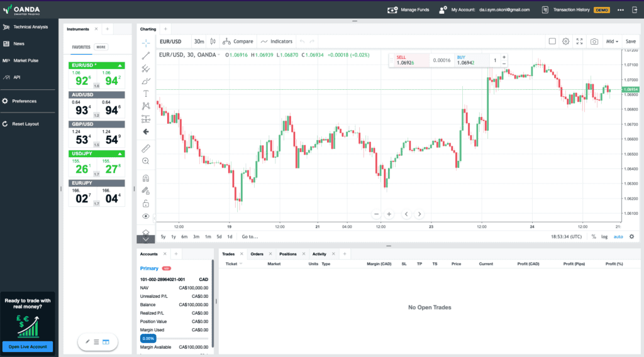Image resolution: width=644 pixels, height=357 pixels.
Task: Click the Open Live Account button
Action: coord(28,347)
